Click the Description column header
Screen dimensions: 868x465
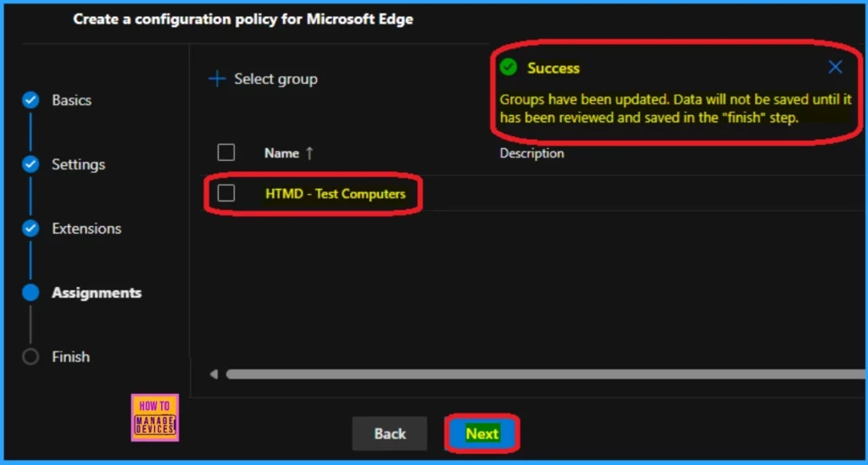point(531,153)
